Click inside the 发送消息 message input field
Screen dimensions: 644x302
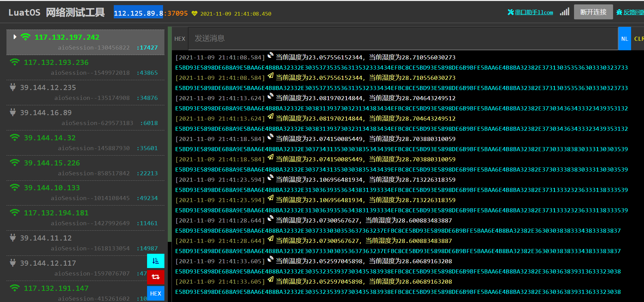coord(403,38)
